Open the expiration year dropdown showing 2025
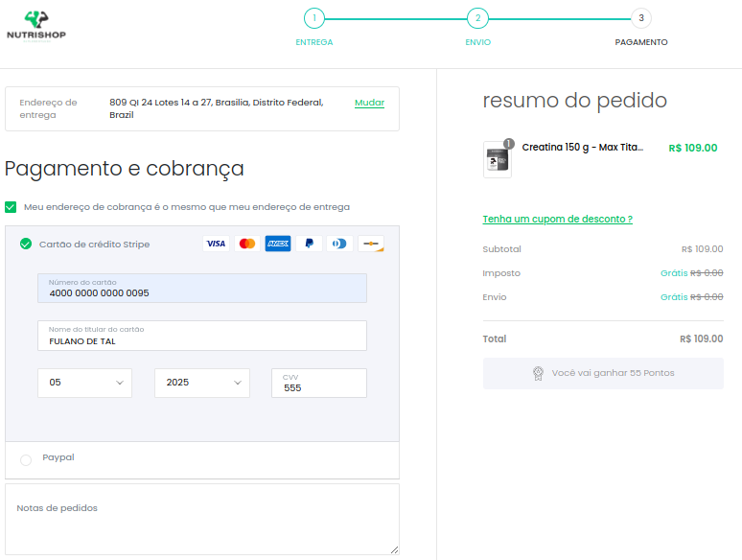 [x=202, y=383]
